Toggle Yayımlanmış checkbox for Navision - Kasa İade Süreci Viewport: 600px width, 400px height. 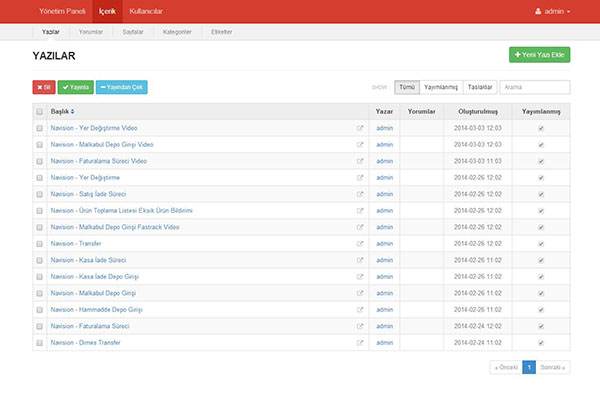point(541,260)
